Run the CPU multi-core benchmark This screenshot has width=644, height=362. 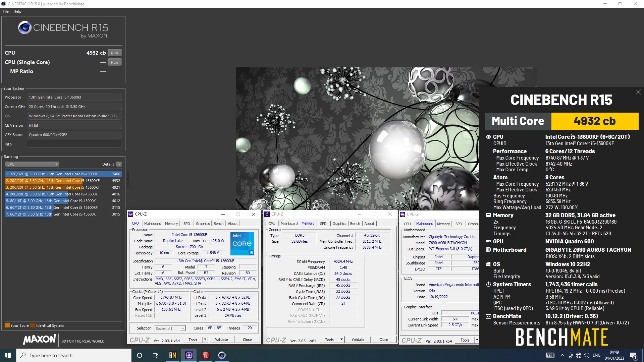point(114,53)
